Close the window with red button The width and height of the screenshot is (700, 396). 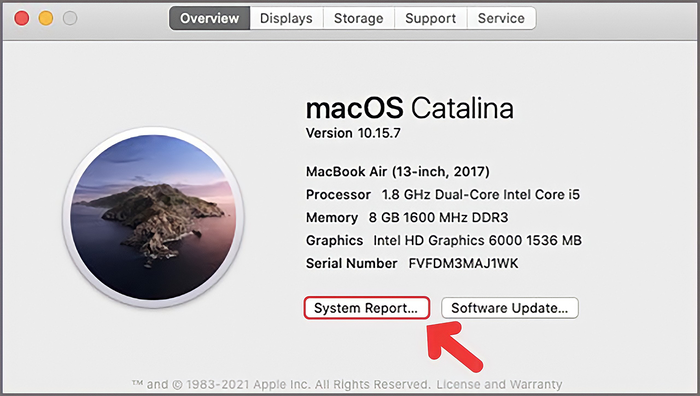pos(21,18)
